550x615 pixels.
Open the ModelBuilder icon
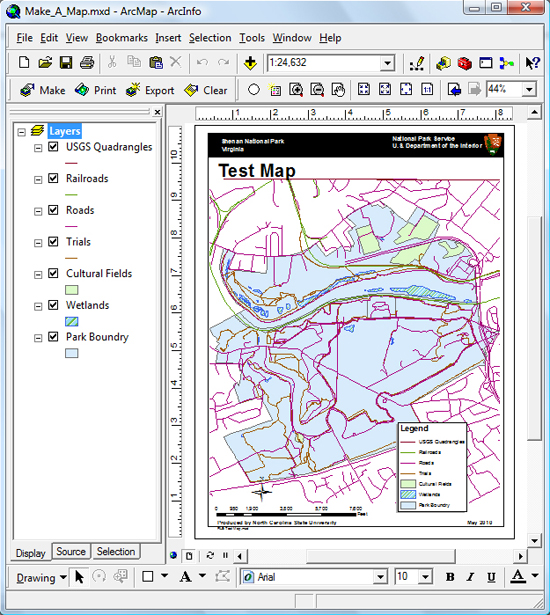tap(506, 63)
